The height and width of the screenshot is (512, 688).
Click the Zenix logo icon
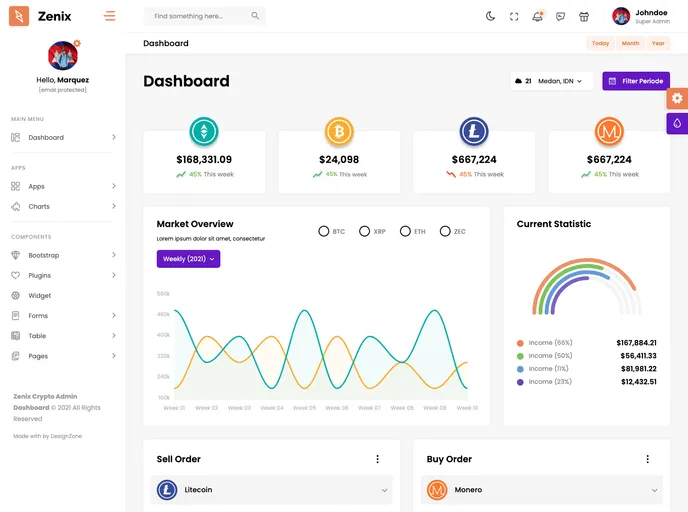19,16
